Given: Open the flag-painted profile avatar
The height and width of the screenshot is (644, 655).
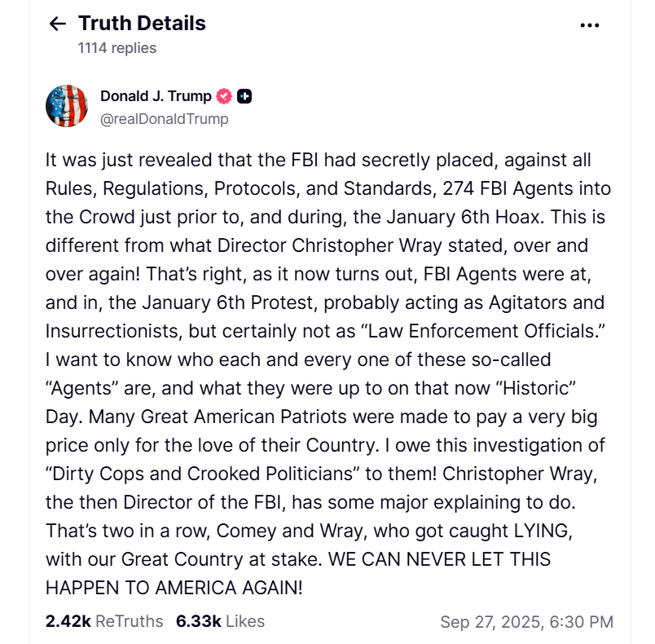Looking at the screenshot, I should click(x=67, y=106).
